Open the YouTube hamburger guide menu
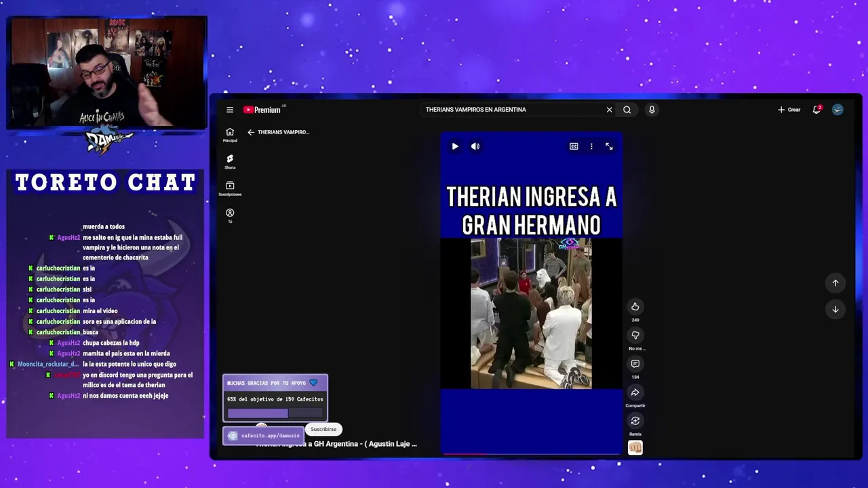Screen dimensions: 868x488 pyautogui.click(x=230, y=110)
